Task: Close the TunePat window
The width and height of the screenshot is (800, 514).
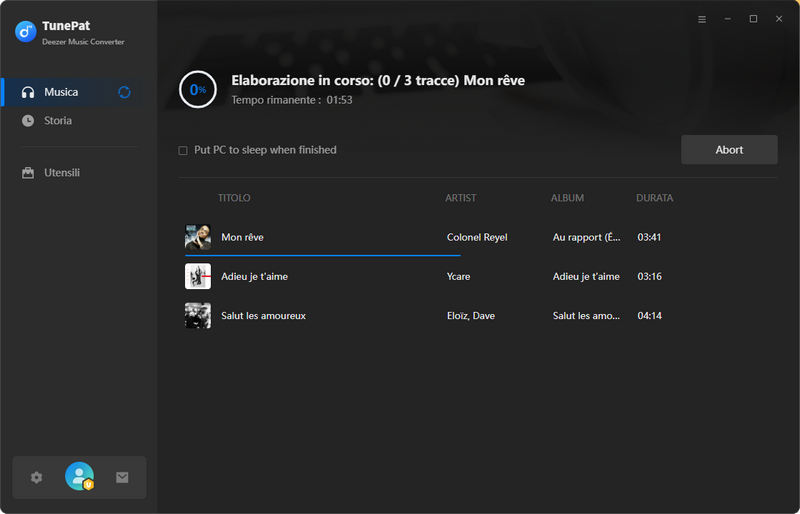Action: [x=779, y=19]
